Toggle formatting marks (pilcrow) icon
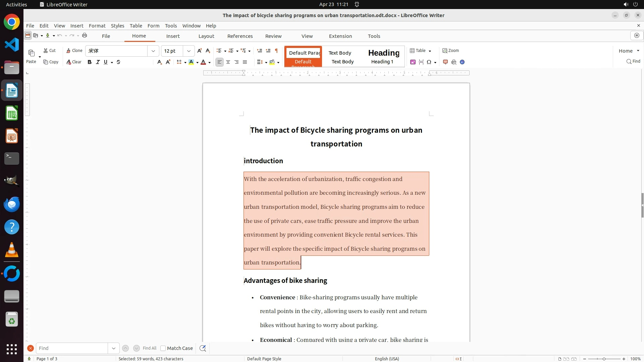Screen dimensions: 644x362 [276, 51]
